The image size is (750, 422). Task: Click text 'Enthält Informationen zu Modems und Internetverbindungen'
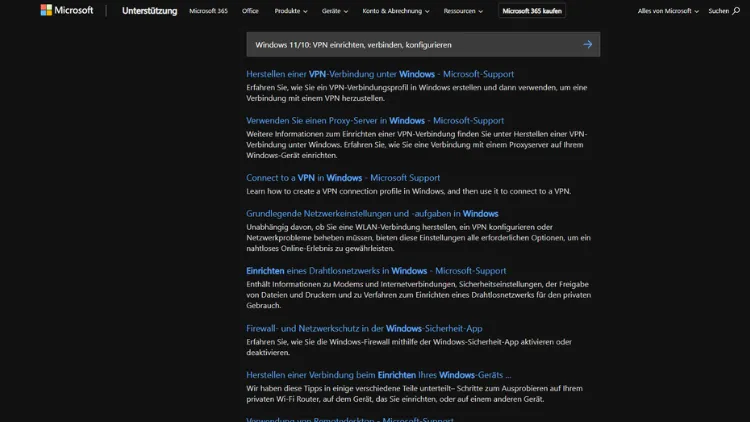coord(352,284)
